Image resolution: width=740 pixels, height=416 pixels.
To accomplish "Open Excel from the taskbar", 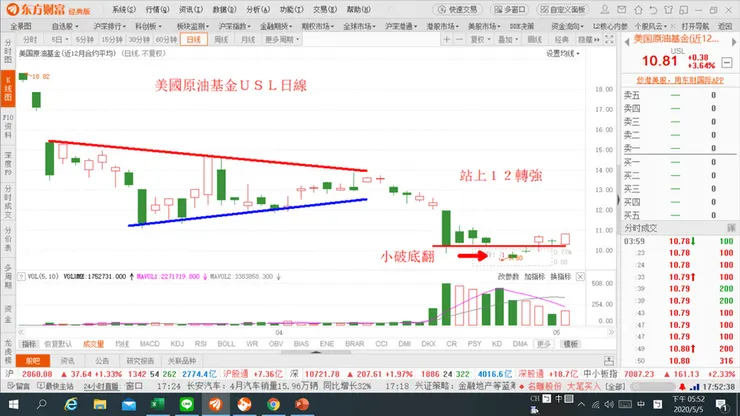I will (157, 404).
